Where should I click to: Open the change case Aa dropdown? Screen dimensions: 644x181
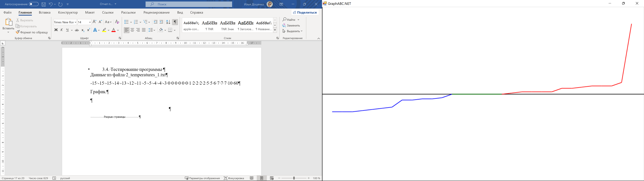(108, 22)
